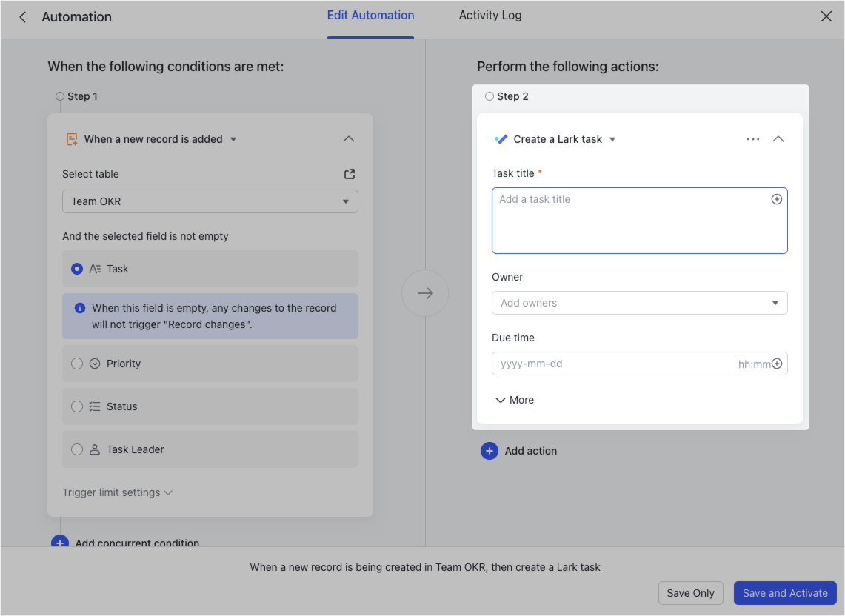The height and width of the screenshot is (616, 845).
Task: Click the Add action plus icon
Action: click(x=490, y=451)
